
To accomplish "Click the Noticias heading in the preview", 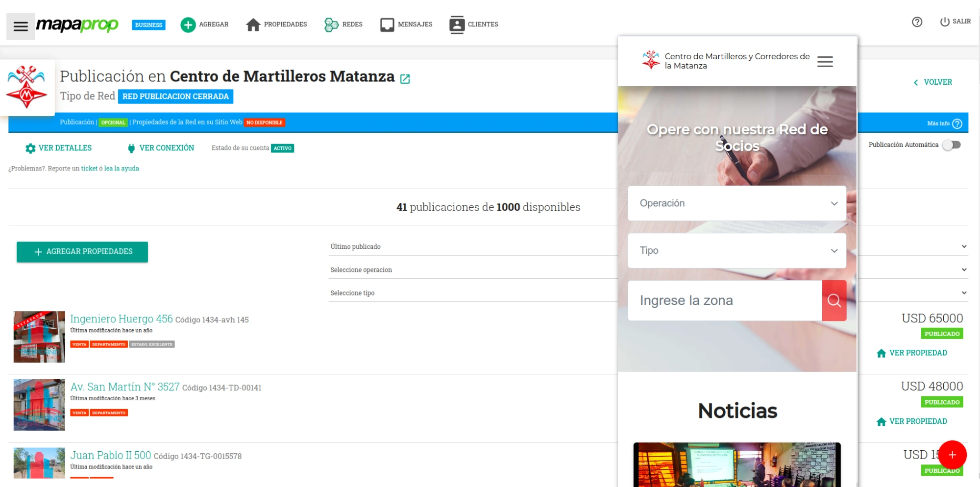I will (737, 411).
